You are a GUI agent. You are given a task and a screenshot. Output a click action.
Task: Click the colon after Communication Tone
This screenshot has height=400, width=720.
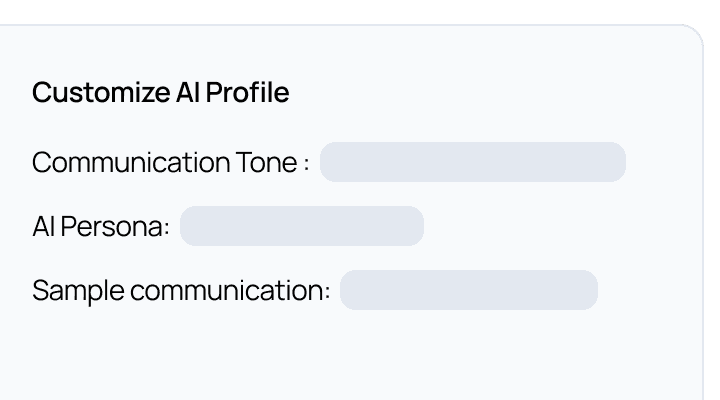306,164
